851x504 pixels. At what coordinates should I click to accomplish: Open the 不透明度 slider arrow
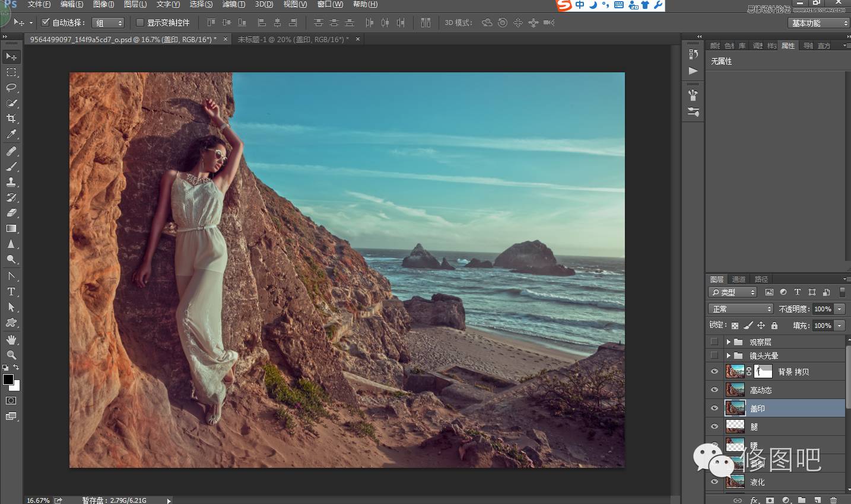click(839, 309)
